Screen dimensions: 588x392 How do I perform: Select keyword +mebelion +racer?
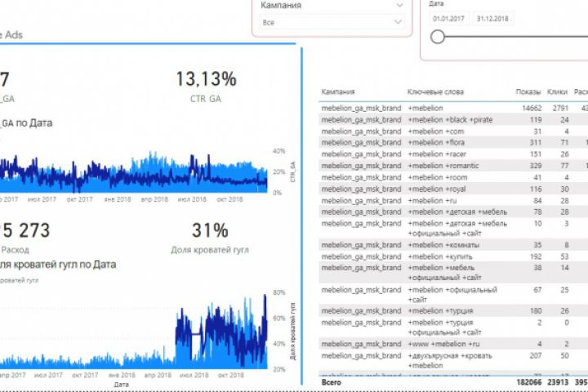pyautogui.click(x=437, y=154)
